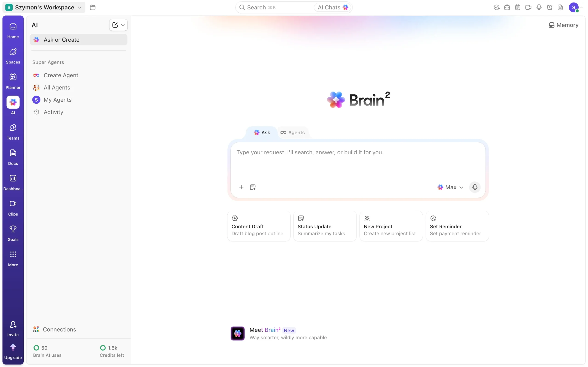Choose the New Project suggestion card
Screen dimensions: 588x367
pos(391,226)
